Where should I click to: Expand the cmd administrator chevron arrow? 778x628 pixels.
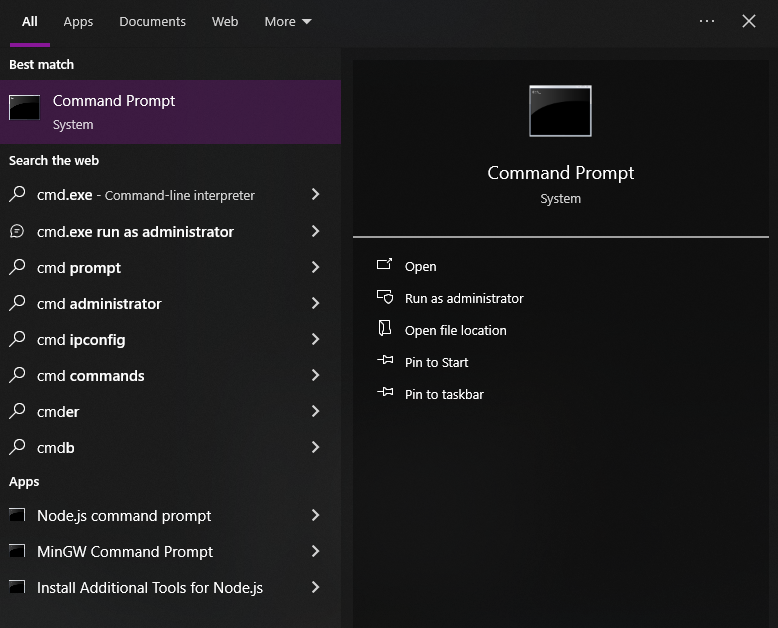point(316,303)
